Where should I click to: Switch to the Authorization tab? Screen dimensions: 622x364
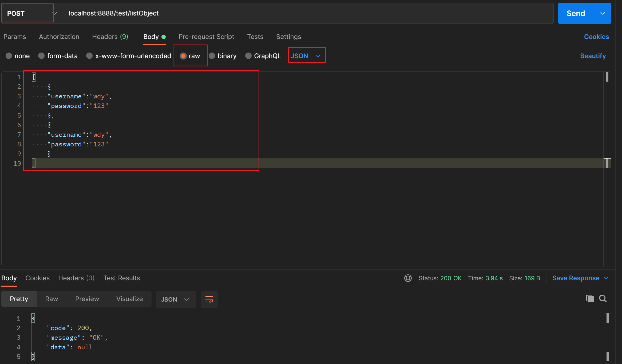[x=59, y=37]
